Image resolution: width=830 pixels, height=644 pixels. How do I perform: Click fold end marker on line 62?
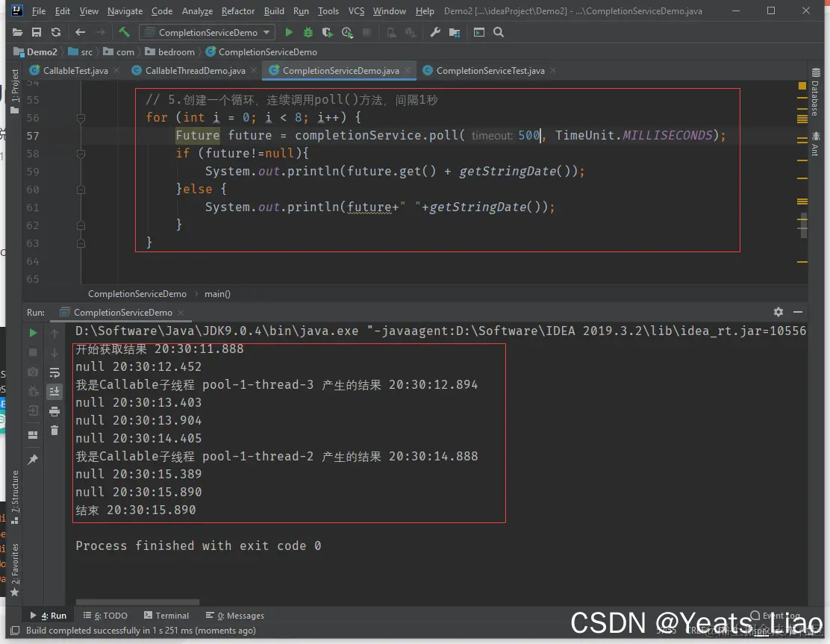pos(81,225)
